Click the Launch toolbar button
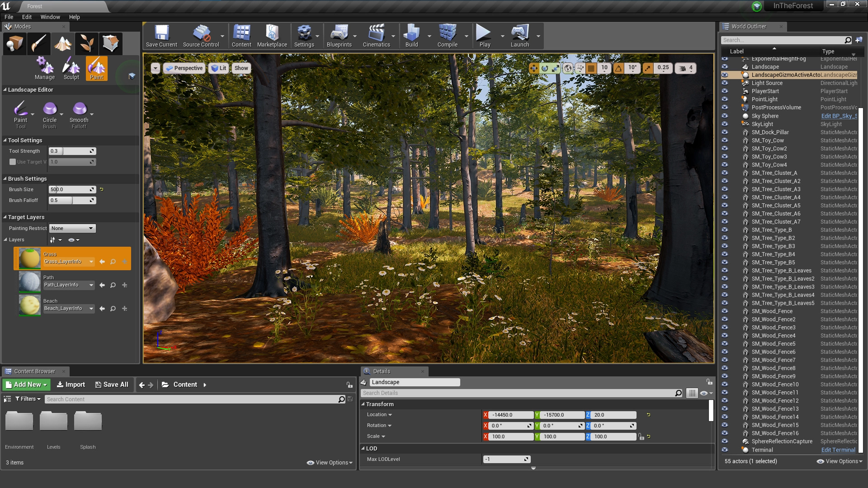The height and width of the screenshot is (488, 868). pyautogui.click(x=520, y=36)
